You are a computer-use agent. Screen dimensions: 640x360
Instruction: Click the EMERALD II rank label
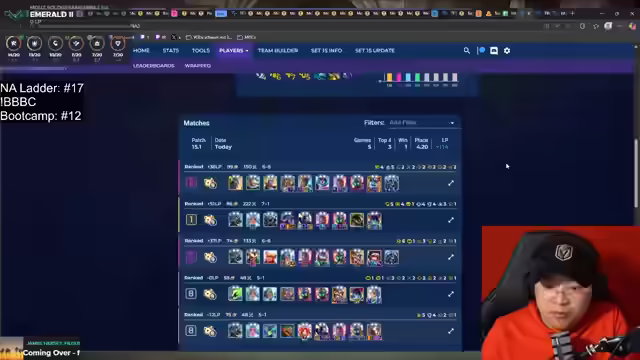(x=51, y=14)
